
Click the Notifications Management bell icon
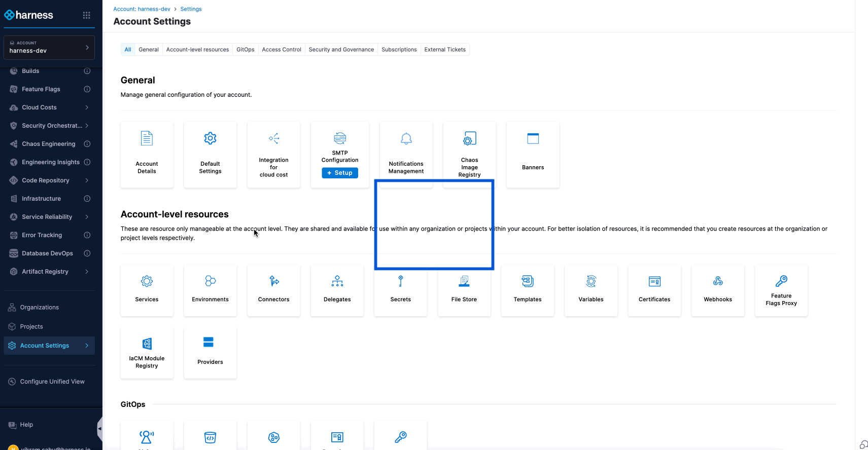pos(406,138)
